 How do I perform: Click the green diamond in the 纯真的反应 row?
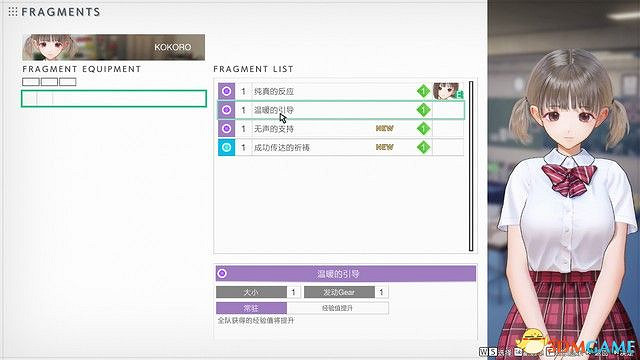click(x=423, y=91)
